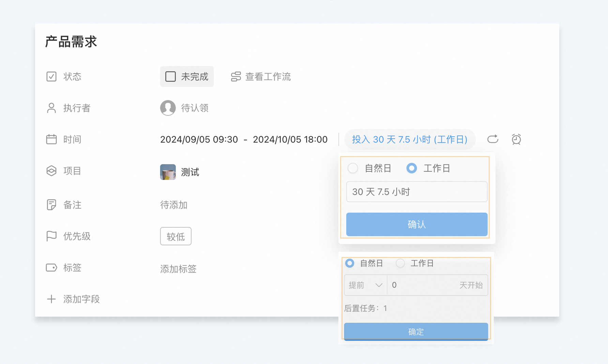Click the priority flag icon
Viewport: 608px width, 364px height.
[x=51, y=236]
